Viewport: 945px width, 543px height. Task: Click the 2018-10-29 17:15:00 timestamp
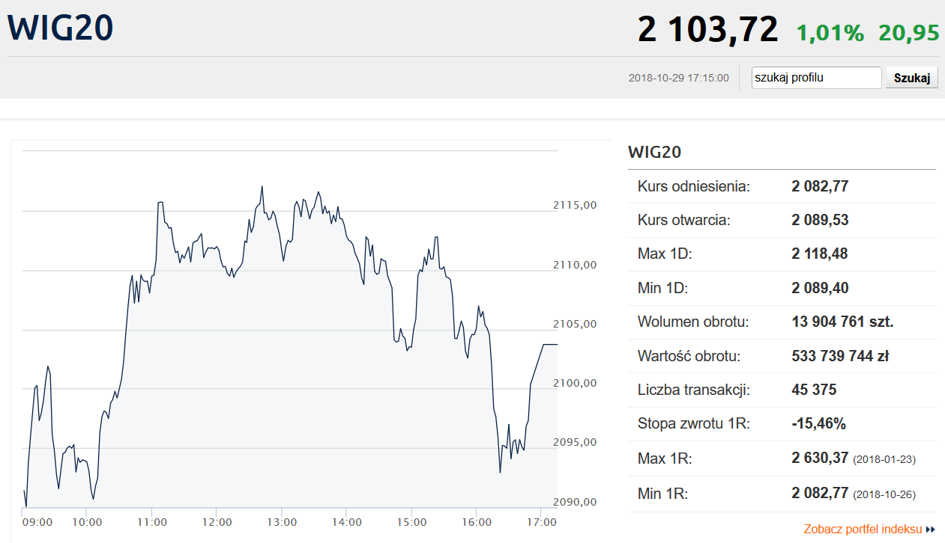[678, 78]
